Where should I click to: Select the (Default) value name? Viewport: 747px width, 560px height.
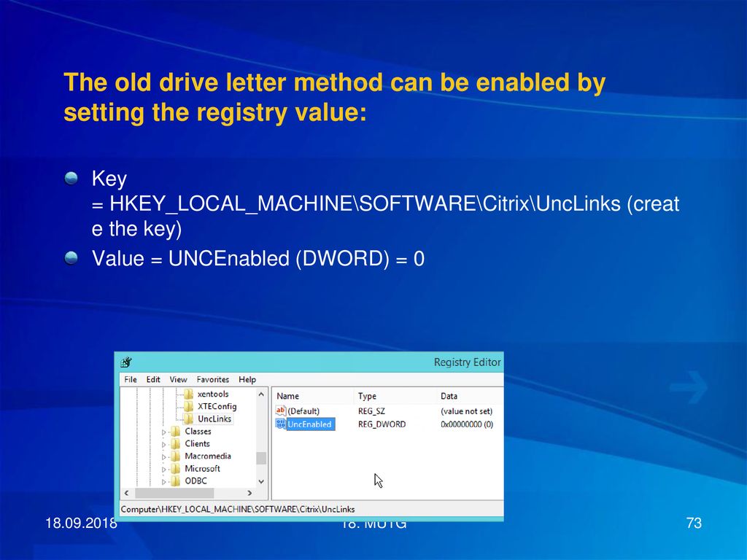tap(303, 411)
